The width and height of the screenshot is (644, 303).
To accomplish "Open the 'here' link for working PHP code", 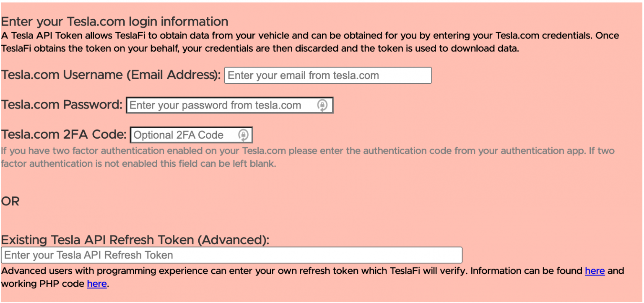I will coord(97,284).
